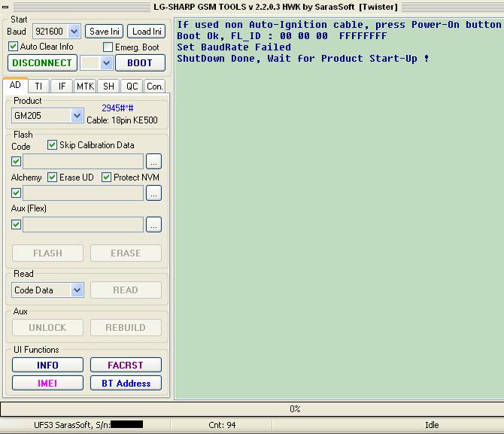The image size is (504, 434).
Task: Click the UNLOCK button
Action: point(47,328)
